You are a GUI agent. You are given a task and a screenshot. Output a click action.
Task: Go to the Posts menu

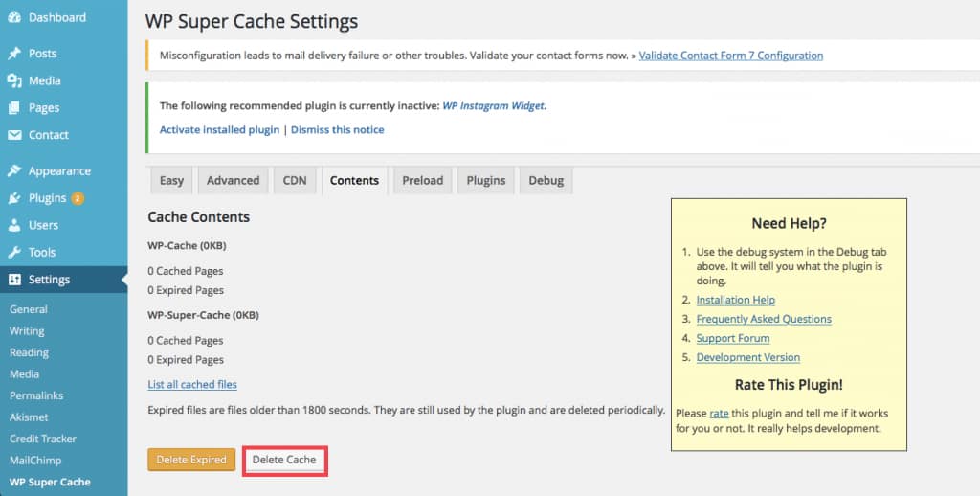click(42, 54)
